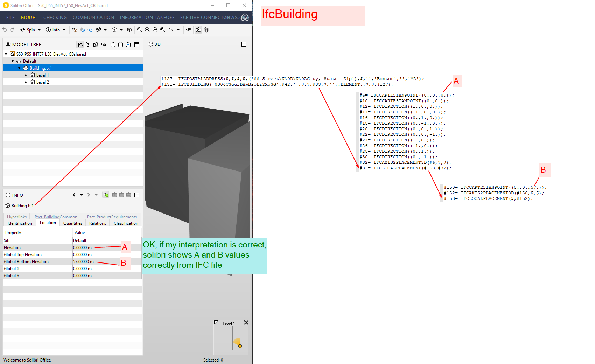Image resolution: width=595 pixels, height=364 pixels.
Task: Go back in Info panel history
Action: pyautogui.click(x=74, y=195)
